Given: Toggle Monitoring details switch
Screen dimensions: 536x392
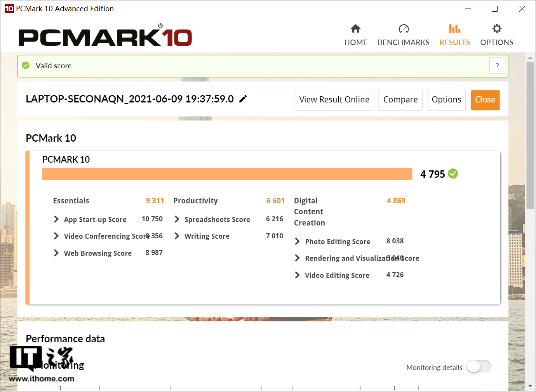Looking at the screenshot, I should coord(479,366).
